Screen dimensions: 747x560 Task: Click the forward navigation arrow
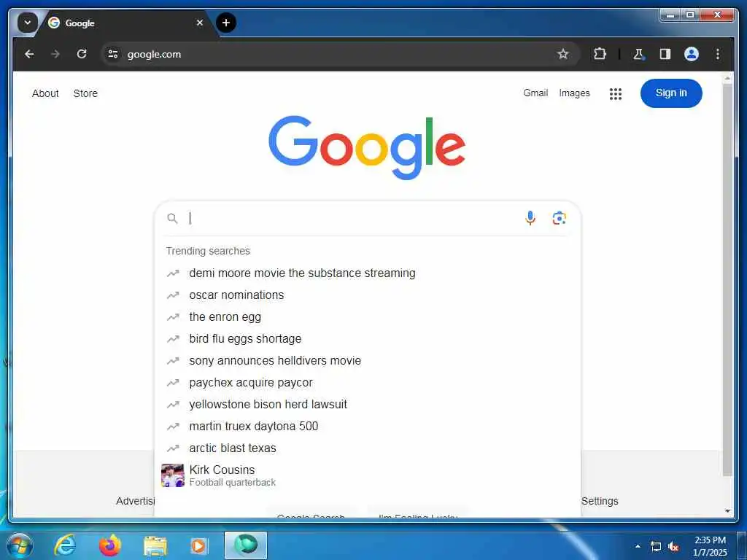tap(55, 54)
